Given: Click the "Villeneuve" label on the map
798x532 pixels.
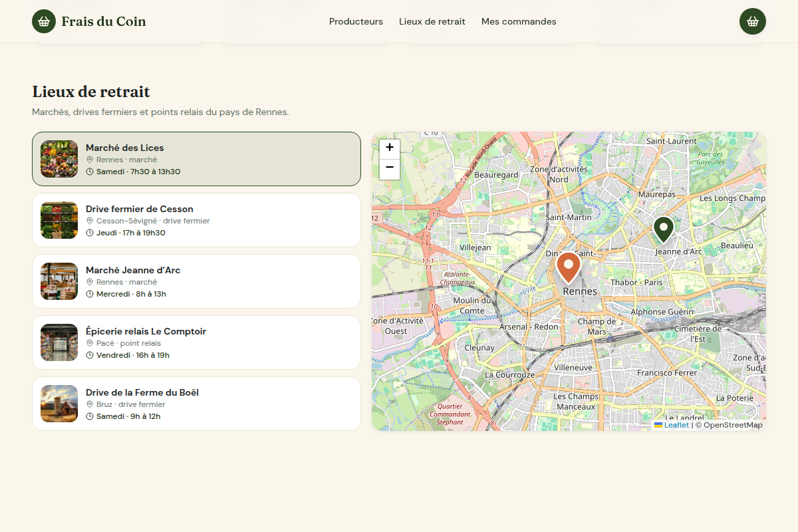Looking at the screenshot, I should [x=573, y=367].
